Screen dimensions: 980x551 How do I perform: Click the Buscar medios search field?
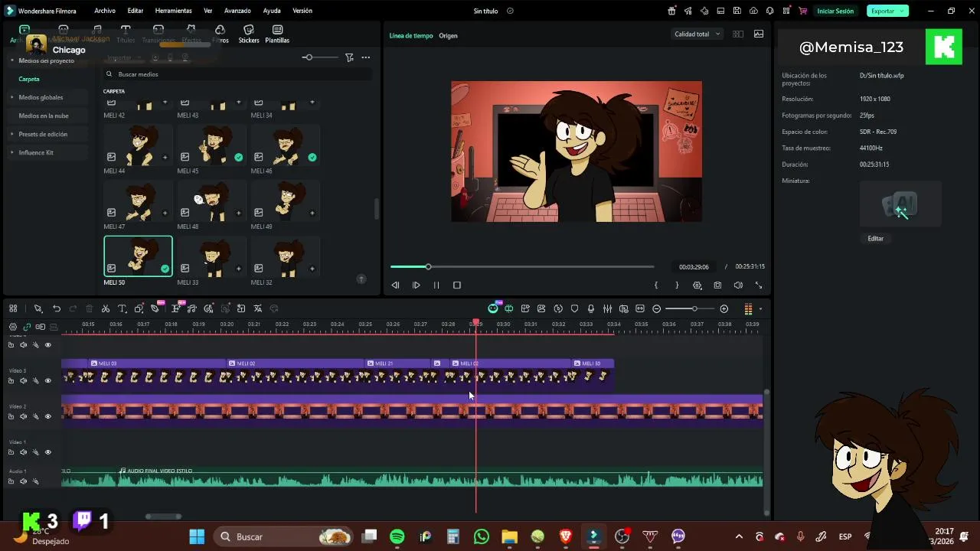pos(237,74)
